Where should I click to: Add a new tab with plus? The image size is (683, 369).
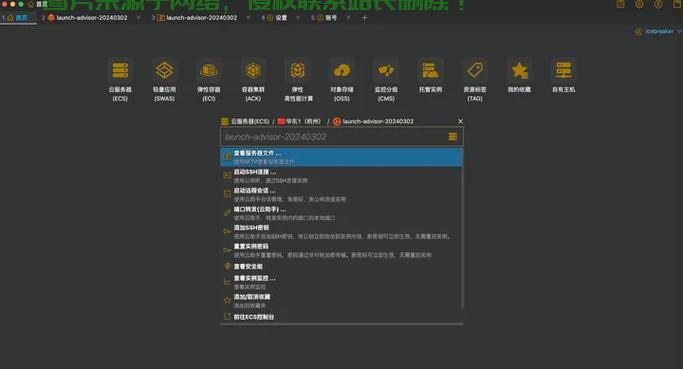pyautogui.click(x=365, y=18)
